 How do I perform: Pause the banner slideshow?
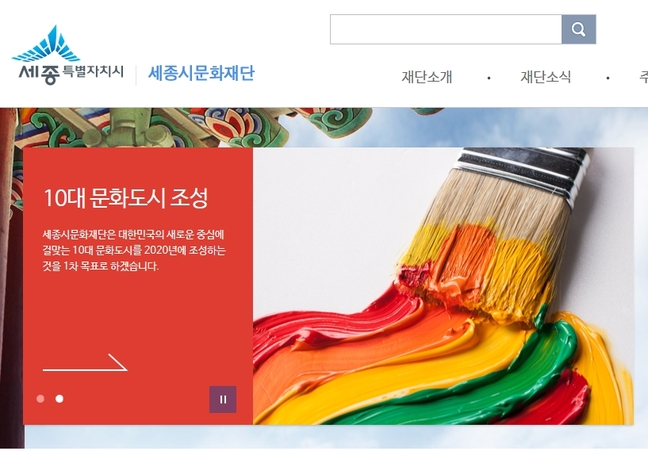[223, 399]
